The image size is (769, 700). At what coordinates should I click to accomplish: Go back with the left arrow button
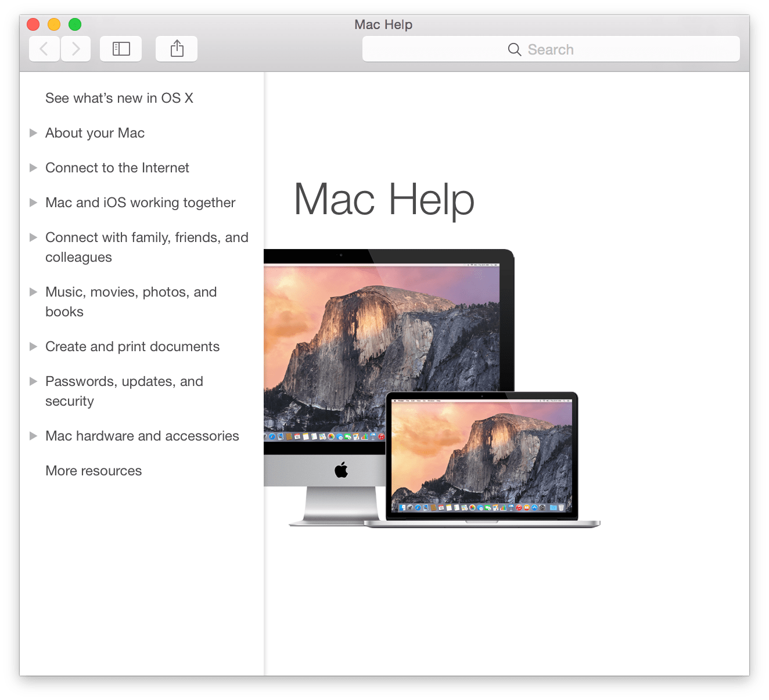click(44, 49)
